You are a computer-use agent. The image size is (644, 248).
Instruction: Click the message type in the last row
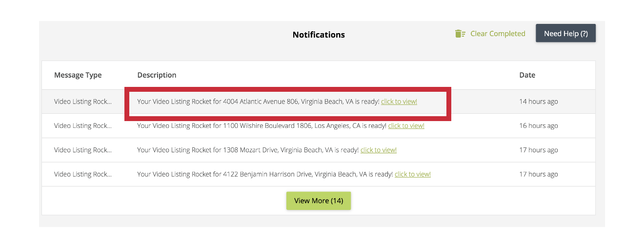point(83,174)
